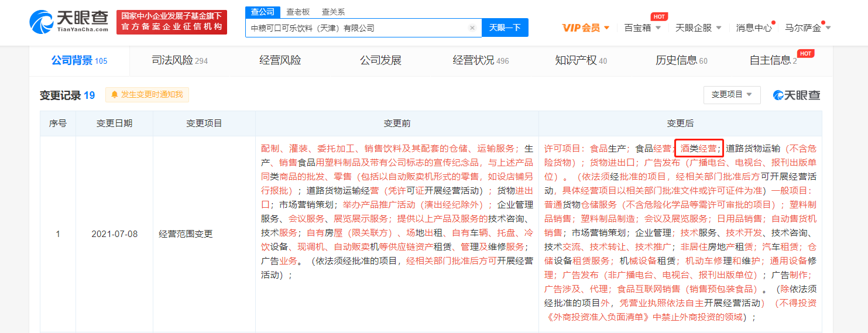Click the 变更日期 column header
The height and width of the screenshot is (333, 868).
[x=114, y=123]
